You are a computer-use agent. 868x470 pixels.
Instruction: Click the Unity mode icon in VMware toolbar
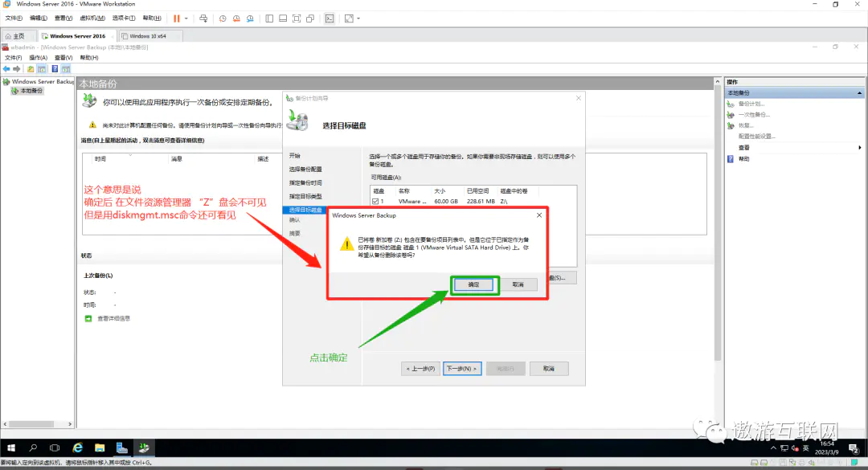pos(310,18)
